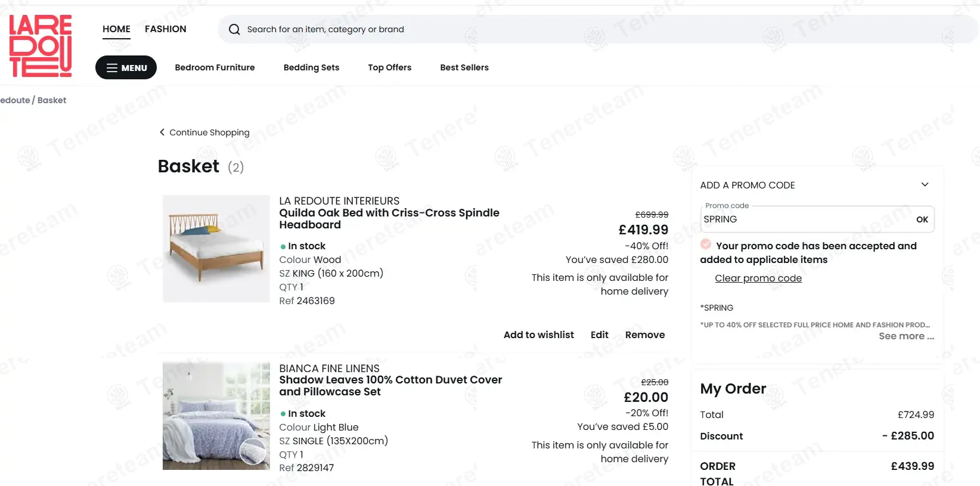Open the hamburger MENU button
This screenshot has height=486, width=980.
[x=126, y=67]
